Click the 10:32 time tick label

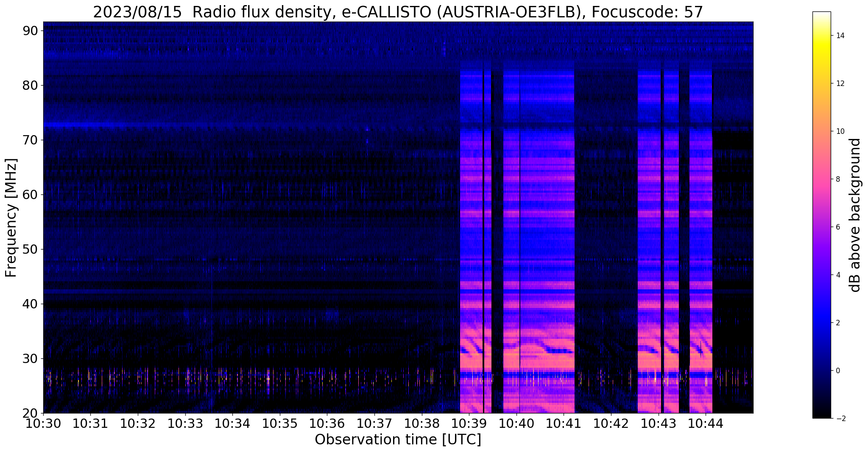pos(138,424)
